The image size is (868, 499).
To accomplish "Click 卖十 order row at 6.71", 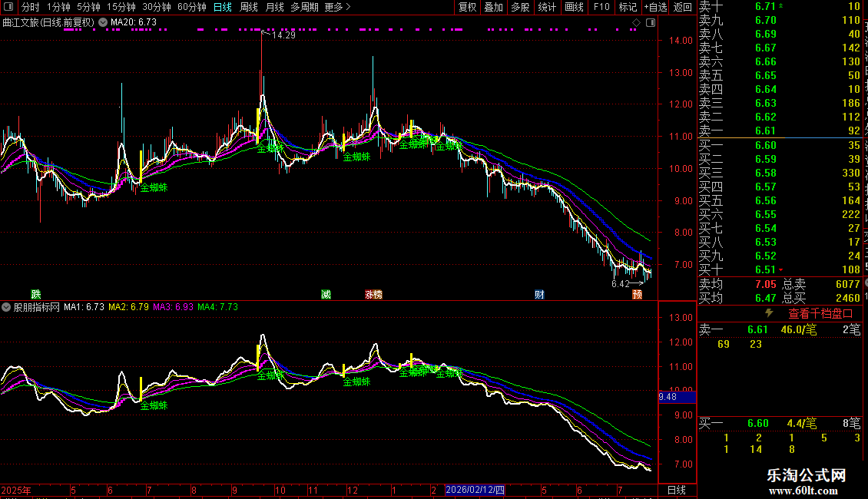I will click(780, 6).
